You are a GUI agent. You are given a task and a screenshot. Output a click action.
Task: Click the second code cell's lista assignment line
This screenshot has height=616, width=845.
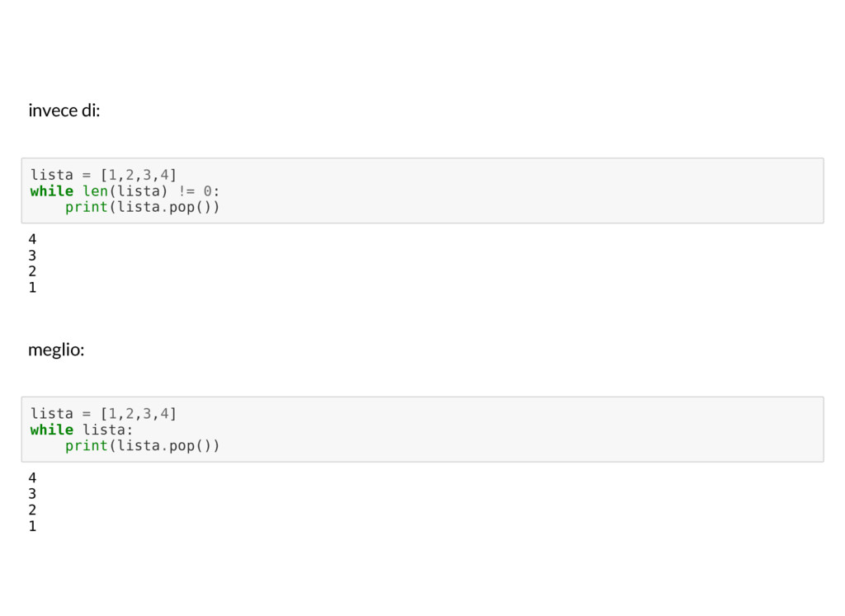pyautogui.click(x=103, y=413)
